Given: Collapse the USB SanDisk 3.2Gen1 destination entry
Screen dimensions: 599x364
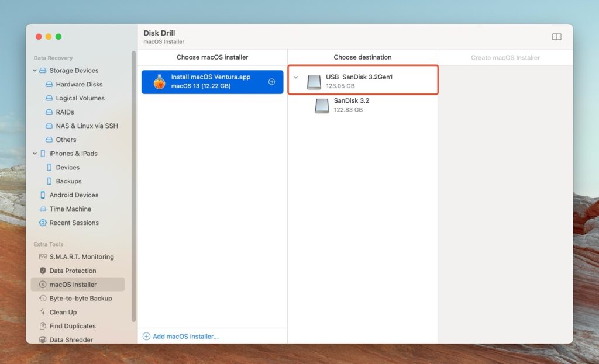Looking at the screenshot, I should [x=296, y=77].
